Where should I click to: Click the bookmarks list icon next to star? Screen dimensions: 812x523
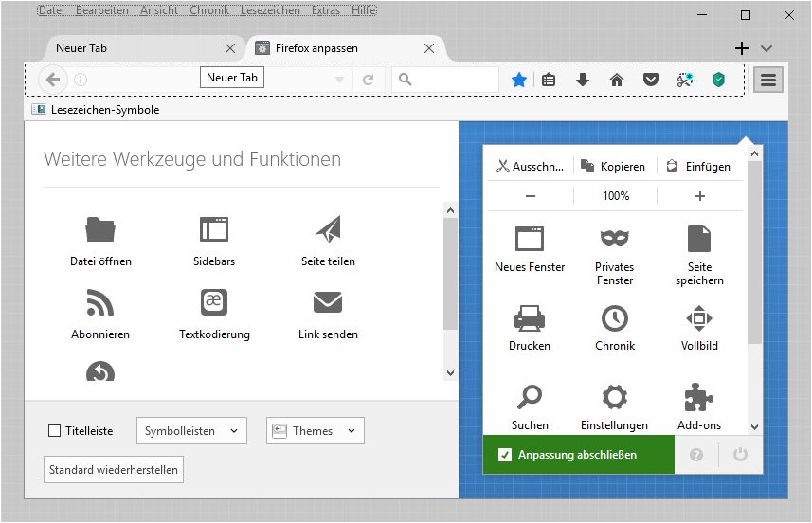pyautogui.click(x=549, y=80)
